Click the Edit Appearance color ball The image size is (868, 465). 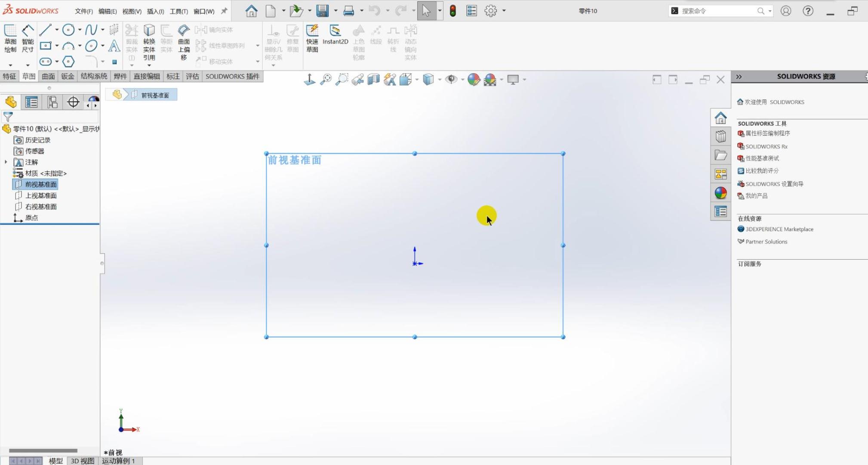(x=474, y=79)
